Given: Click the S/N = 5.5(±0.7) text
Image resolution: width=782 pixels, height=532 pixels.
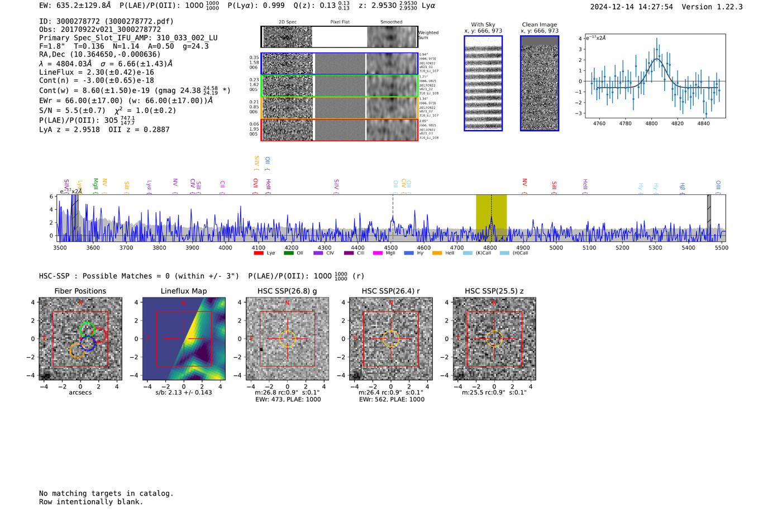Looking at the screenshot, I should [72, 111].
